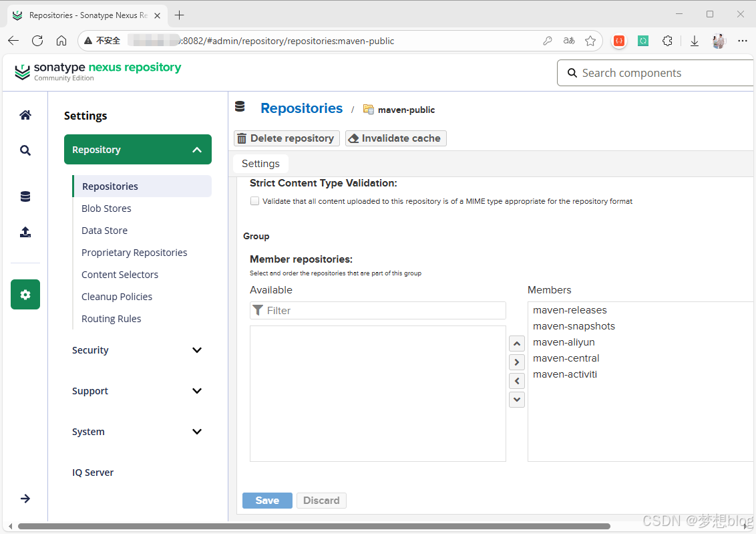Click Invalidate cache button
Screen dimensions: 756x534
click(x=396, y=138)
